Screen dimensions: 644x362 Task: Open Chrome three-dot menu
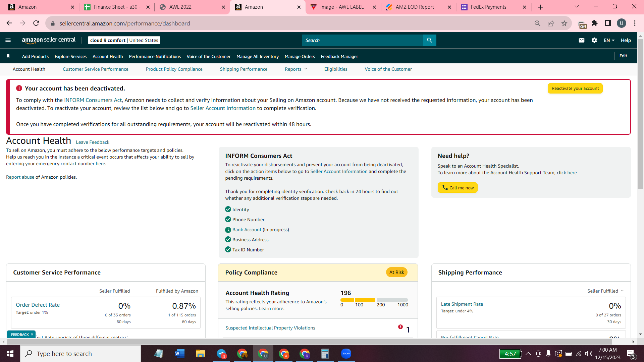pyautogui.click(x=635, y=23)
